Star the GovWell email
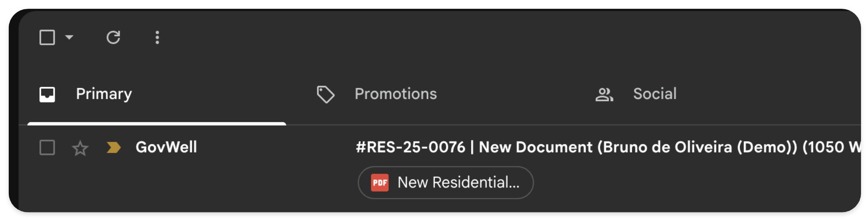The height and width of the screenshot is (219, 868). [x=80, y=148]
